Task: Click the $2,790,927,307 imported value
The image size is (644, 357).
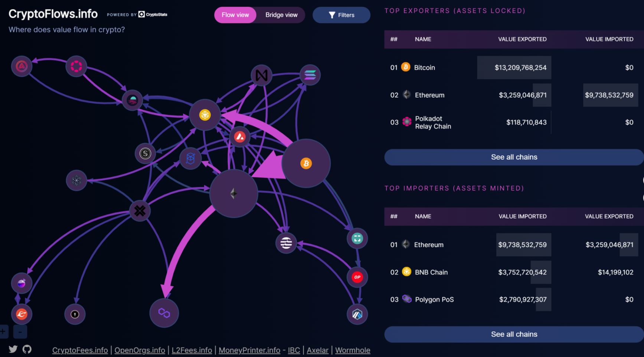Action: (x=523, y=299)
